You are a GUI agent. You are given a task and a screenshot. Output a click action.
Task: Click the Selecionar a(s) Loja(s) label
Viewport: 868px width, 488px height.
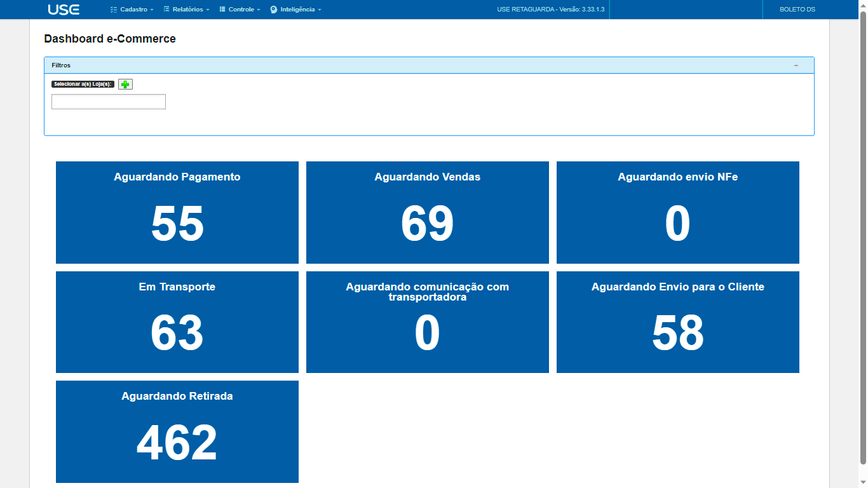pyautogui.click(x=83, y=84)
